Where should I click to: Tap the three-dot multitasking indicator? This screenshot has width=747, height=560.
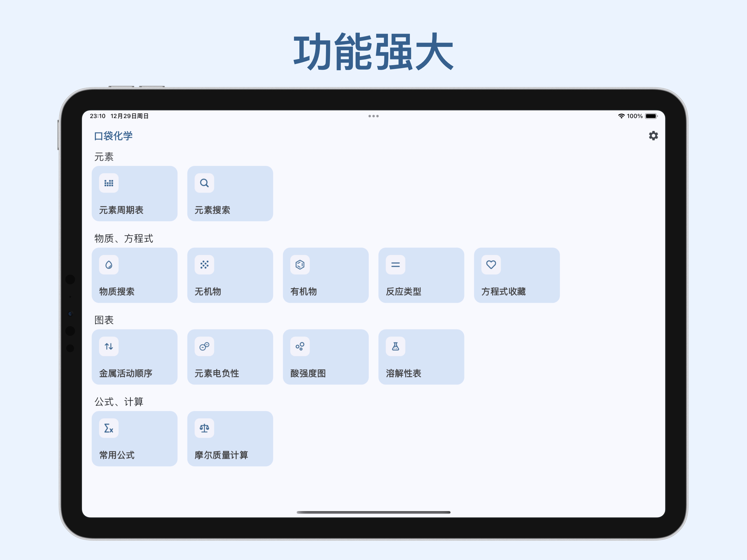tap(373, 116)
